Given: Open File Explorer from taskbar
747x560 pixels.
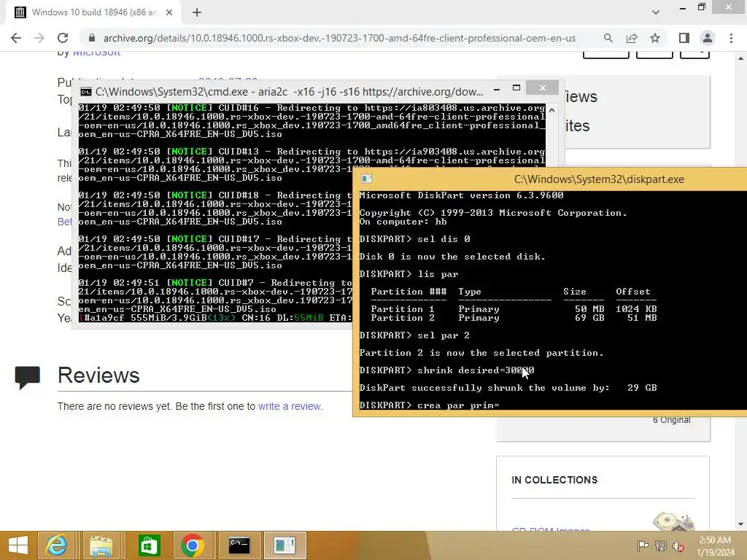Looking at the screenshot, I should pyautogui.click(x=101, y=545).
